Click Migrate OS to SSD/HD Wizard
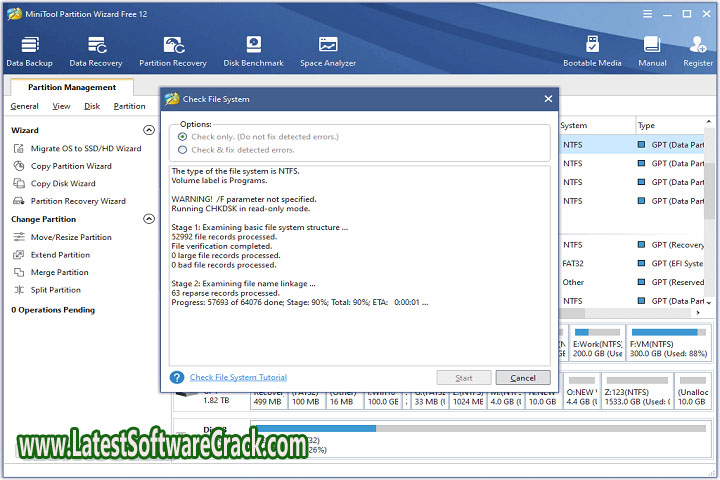This screenshot has height=480, width=720. coord(85,148)
